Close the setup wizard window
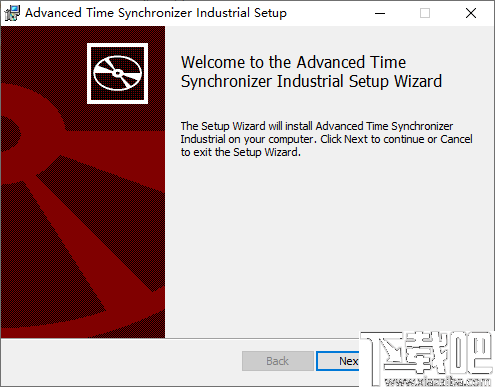Screen dimensions: 495x387 click(471, 13)
